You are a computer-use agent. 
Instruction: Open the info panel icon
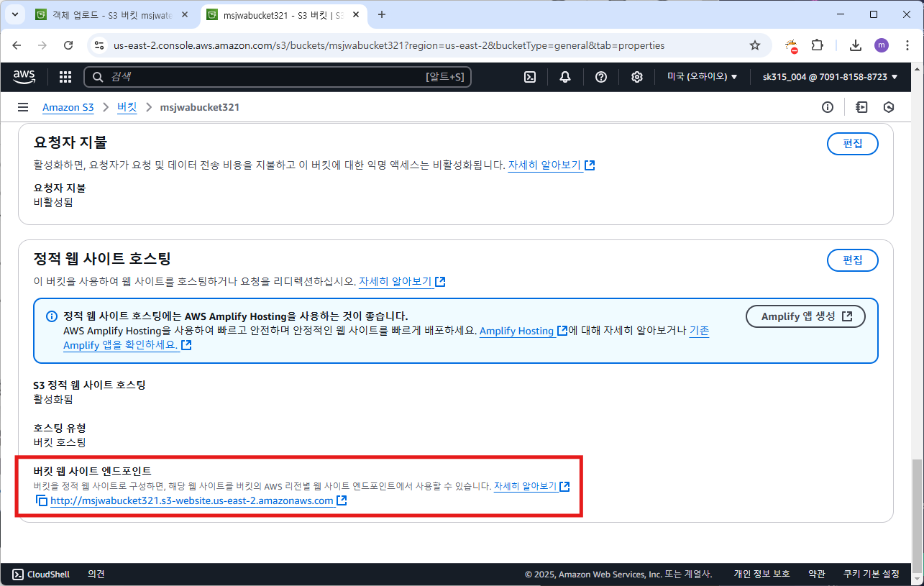(828, 107)
